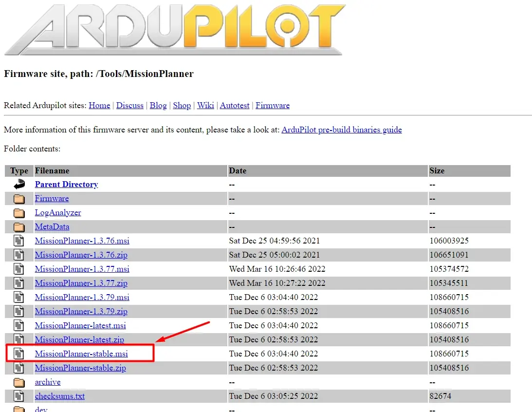Click the Folder contents label

[32, 149]
